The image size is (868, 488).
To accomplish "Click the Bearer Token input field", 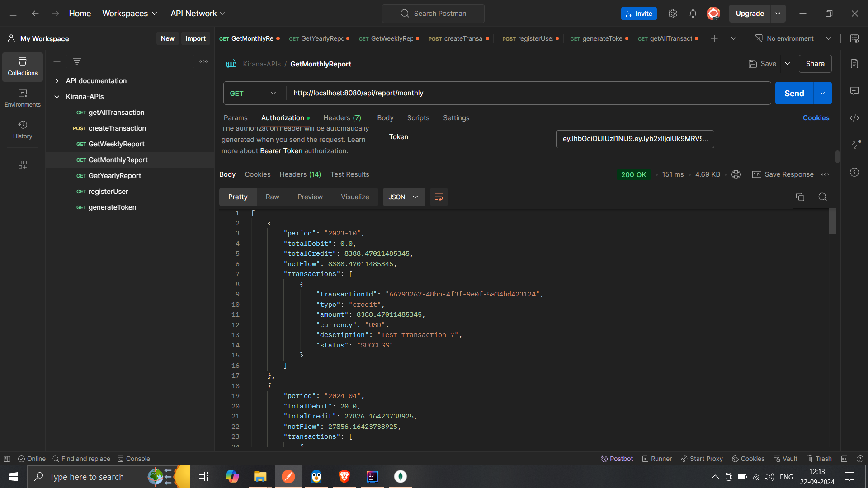I will pyautogui.click(x=634, y=138).
